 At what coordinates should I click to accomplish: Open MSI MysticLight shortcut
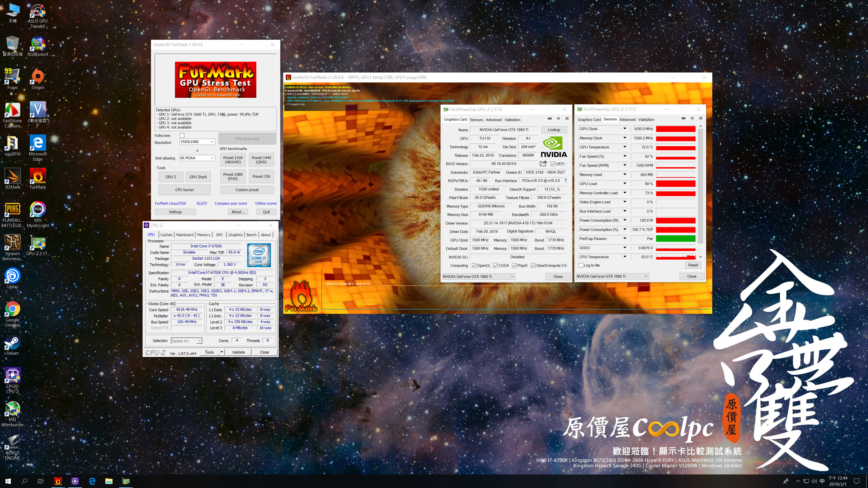38,215
